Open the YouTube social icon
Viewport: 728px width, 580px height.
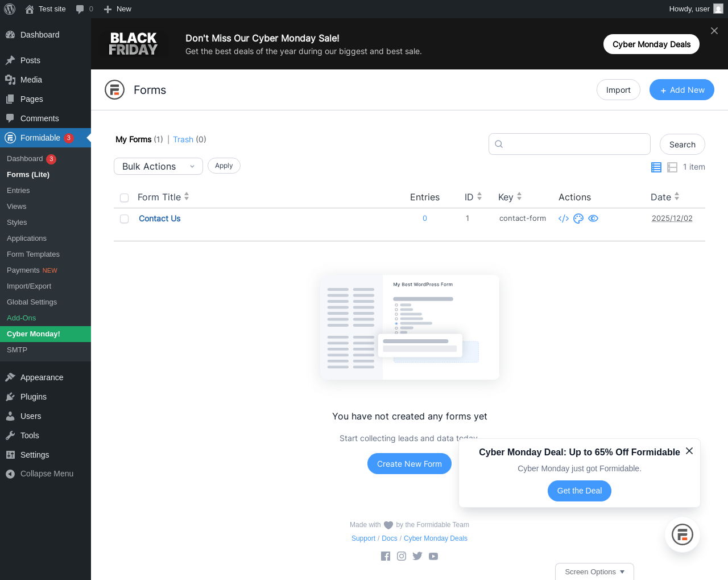click(x=433, y=556)
